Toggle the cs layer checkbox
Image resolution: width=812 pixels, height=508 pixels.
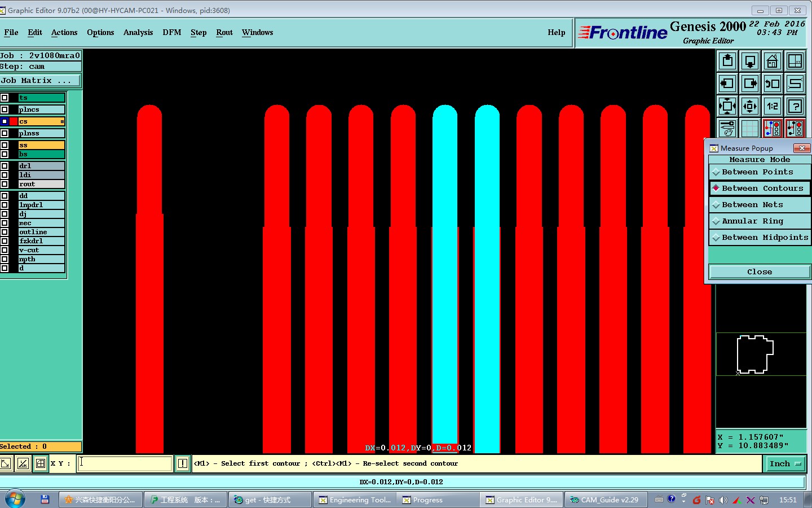pyautogui.click(x=5, y=121)
